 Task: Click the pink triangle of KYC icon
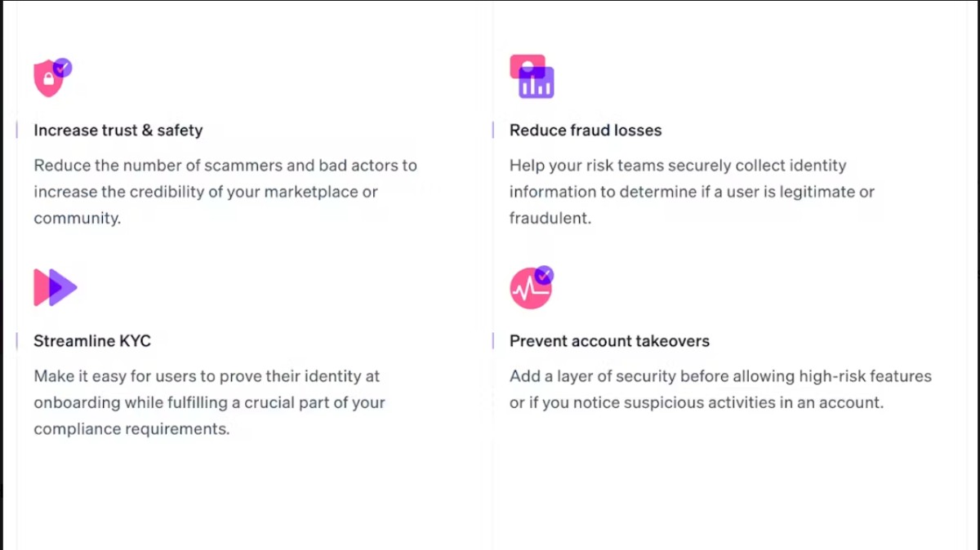[42, 287]
